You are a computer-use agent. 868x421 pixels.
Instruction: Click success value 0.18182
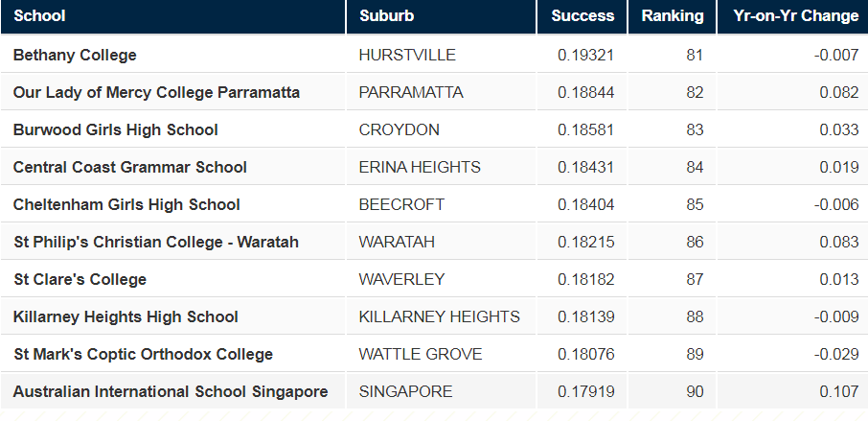tap(585, 279)
